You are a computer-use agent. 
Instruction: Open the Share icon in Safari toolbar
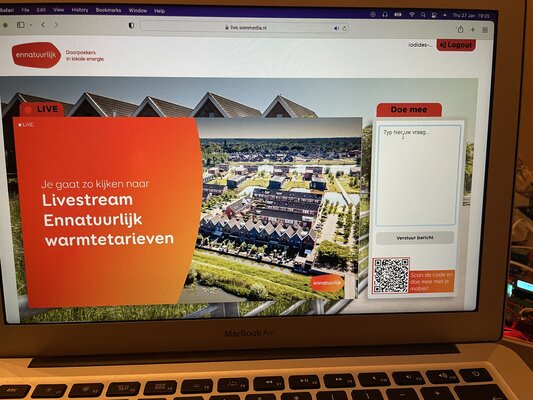pos(460,30)
